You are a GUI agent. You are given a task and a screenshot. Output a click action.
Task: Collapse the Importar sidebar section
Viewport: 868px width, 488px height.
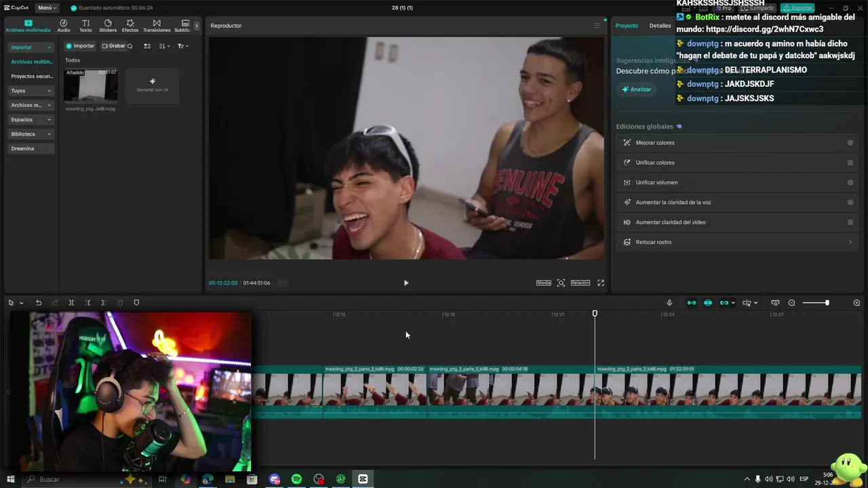click(x=31, y=47)
